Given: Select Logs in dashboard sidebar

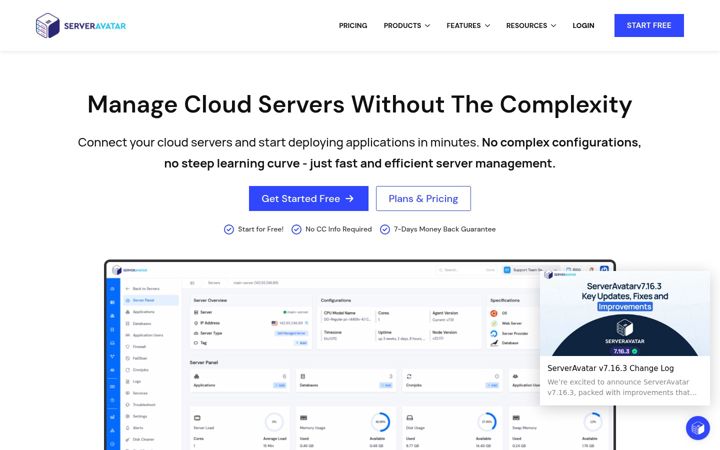Looking at the screenshot, I should pyautogui.click(x=133, y=381).
